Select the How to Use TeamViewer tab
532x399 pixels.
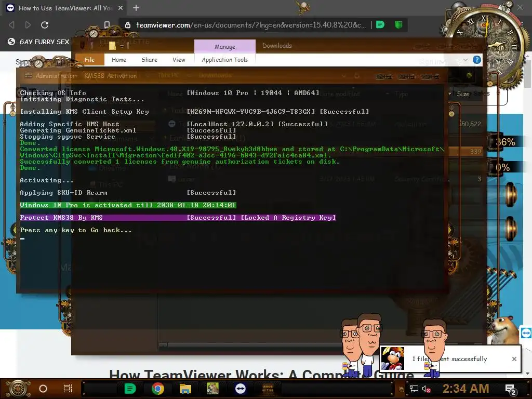[x=65, y=8]
